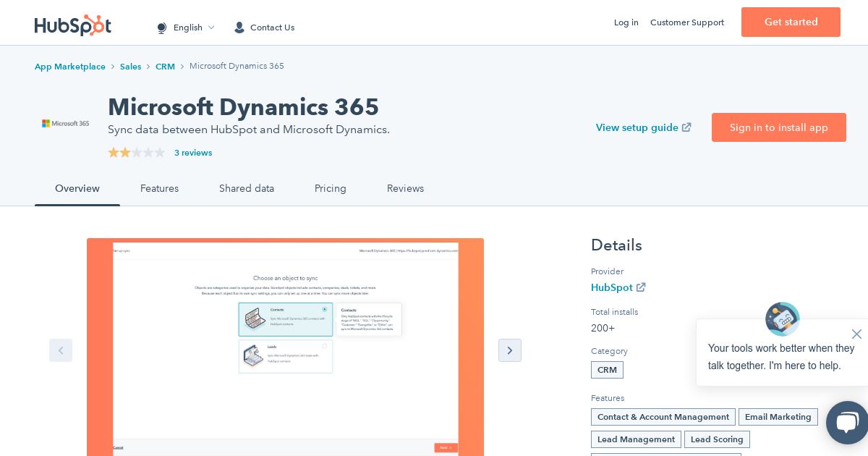Dismiss the chat help popup
The height and width of the screenshot is (456, 868).
pyautogui.click(x=856, y=334)
